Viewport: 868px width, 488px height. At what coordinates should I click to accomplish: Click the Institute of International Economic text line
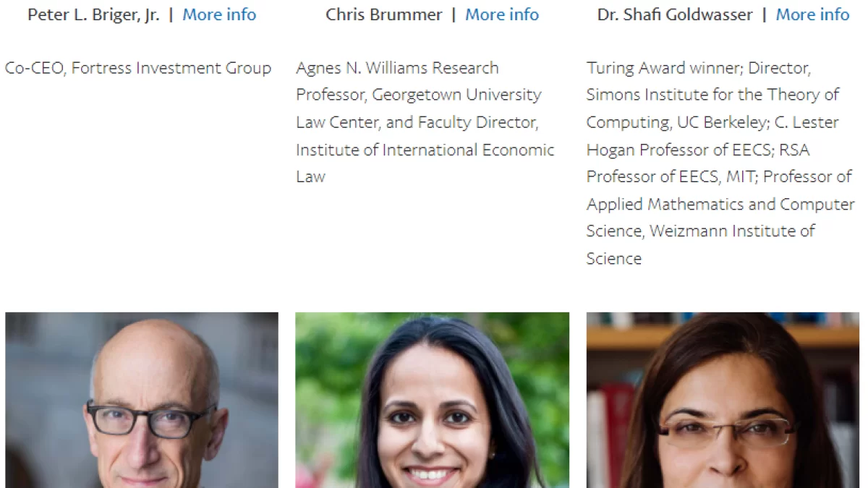pos(425,150)
